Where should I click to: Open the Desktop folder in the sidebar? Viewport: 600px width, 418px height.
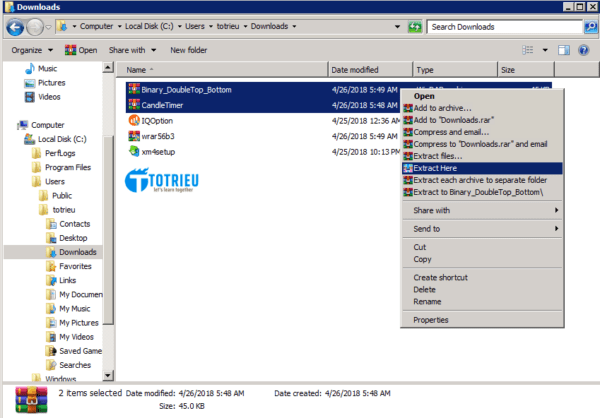(67, 238)
